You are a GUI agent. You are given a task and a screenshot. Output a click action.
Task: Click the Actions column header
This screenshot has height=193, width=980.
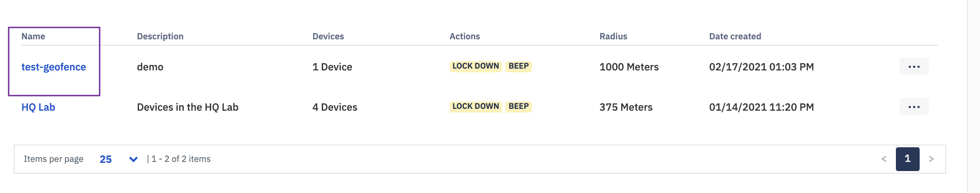pyautogui.click(x=464, y=36)
